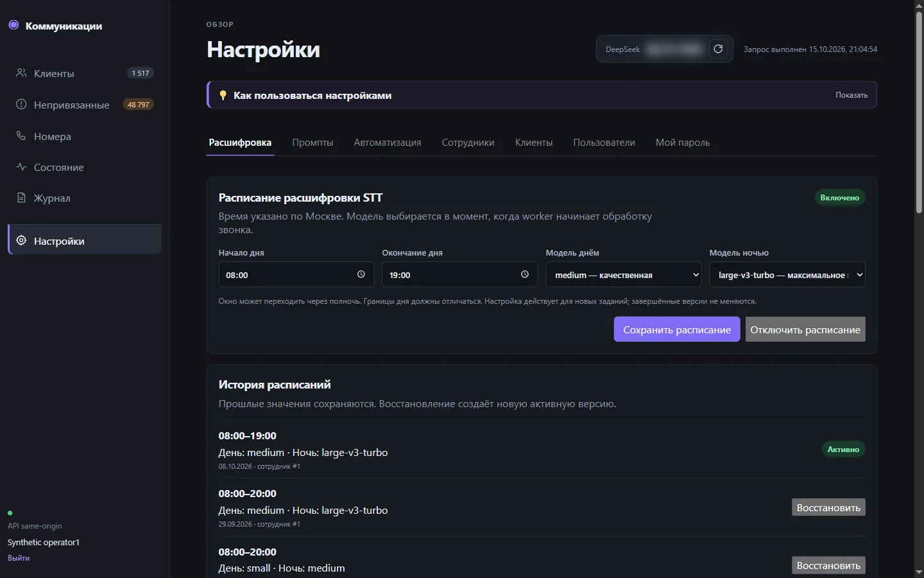Open the Мой пароль tab
The image size is (924, 578).
[x=683, y=143]
